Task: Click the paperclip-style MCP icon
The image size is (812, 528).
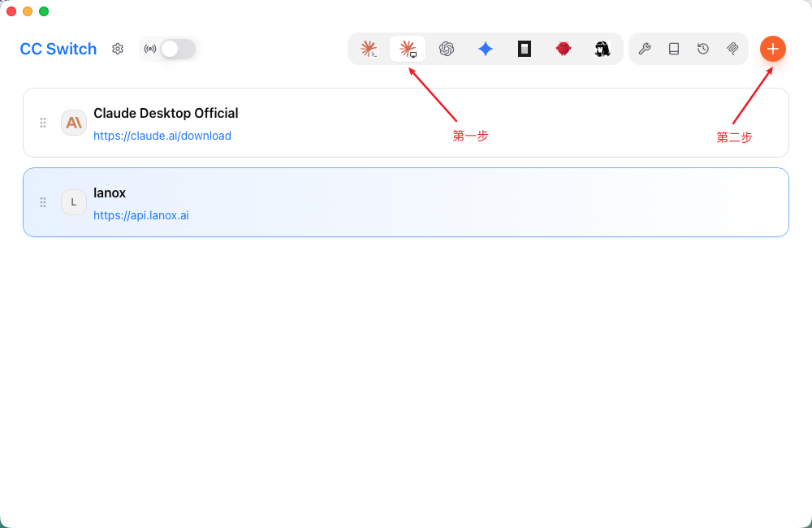Action: click(x=732, y=49)
